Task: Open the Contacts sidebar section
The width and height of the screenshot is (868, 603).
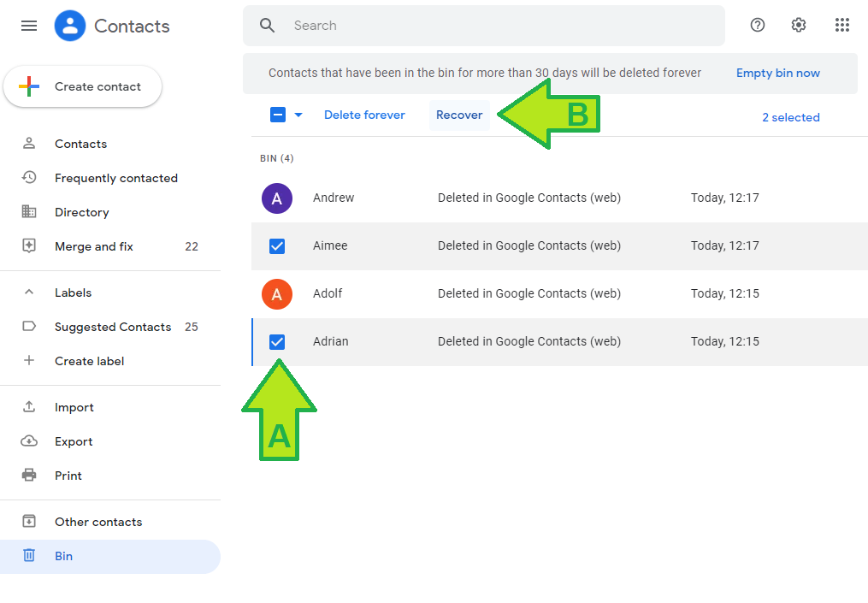Action: pyautogui.click(x=80, y=143)
